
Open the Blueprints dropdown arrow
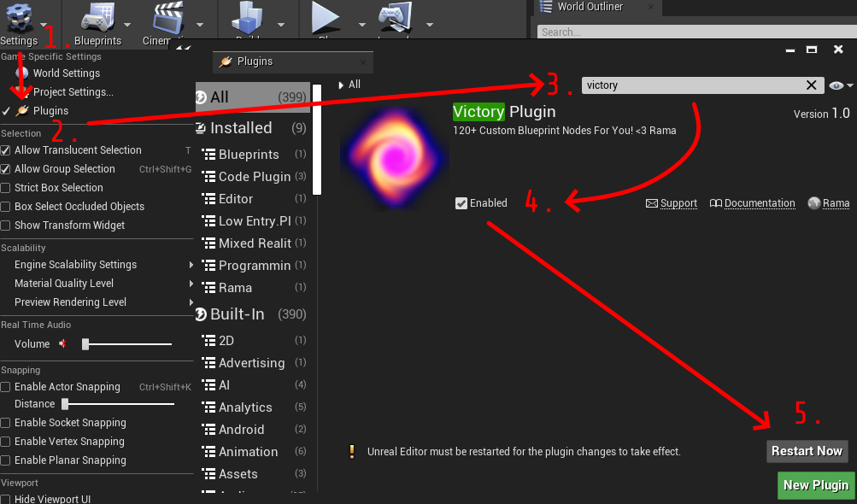coord(127,25)
